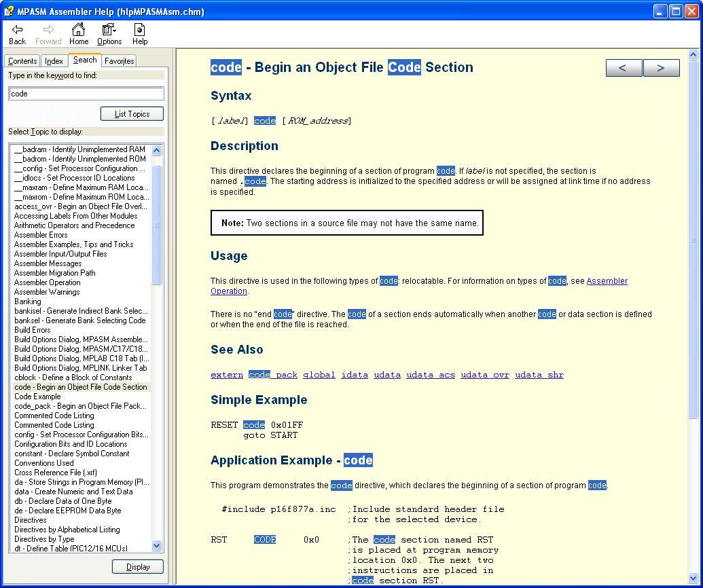Select 'constant - Declare Symbol Constant' topic
The height and width of the screenshot is (588, 703).
click(72, 453)
